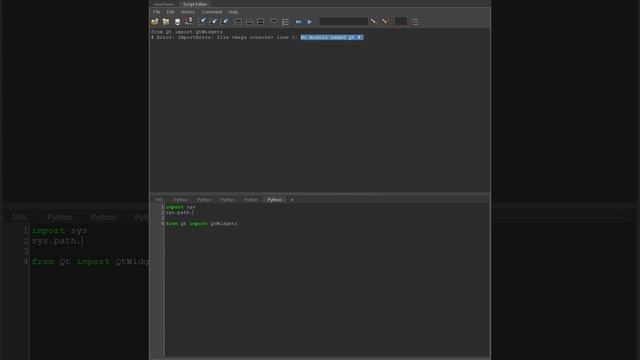Click the Search Up icon
This screenshot has width=640, height=360.
384,21
